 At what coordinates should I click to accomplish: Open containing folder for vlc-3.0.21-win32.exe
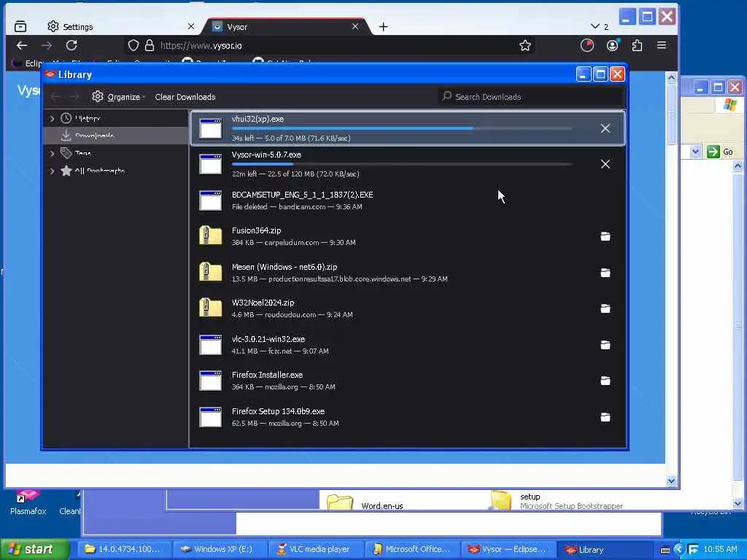coord(605,345)
